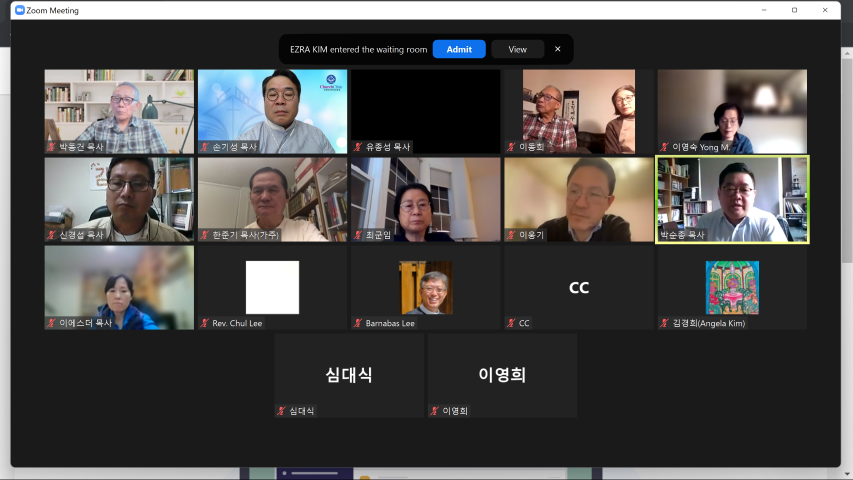Click muted mic icon on 손기성 목사 tile
This screenshot has width=853, height=480.
pos(205,147)
